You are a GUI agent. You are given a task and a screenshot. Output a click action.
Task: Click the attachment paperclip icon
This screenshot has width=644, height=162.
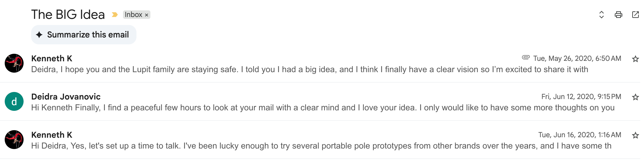(x=526, y=58)
